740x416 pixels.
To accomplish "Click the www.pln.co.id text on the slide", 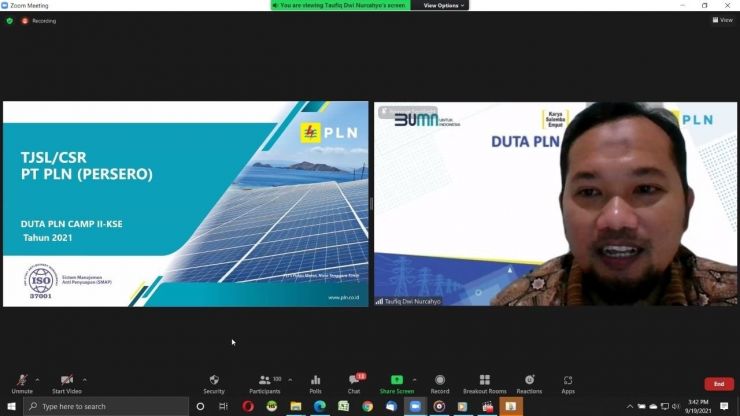I will point(344,297).
